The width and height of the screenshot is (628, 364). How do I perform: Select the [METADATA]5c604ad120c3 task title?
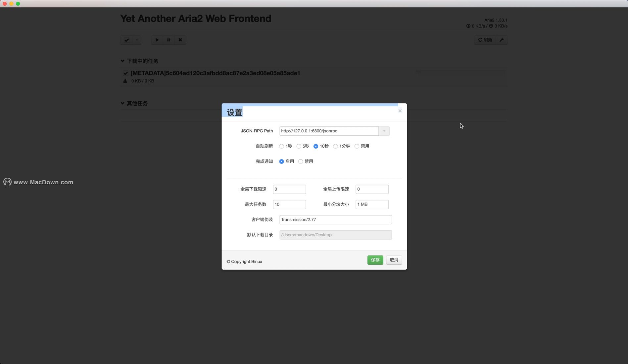click(x=215, y=73)
